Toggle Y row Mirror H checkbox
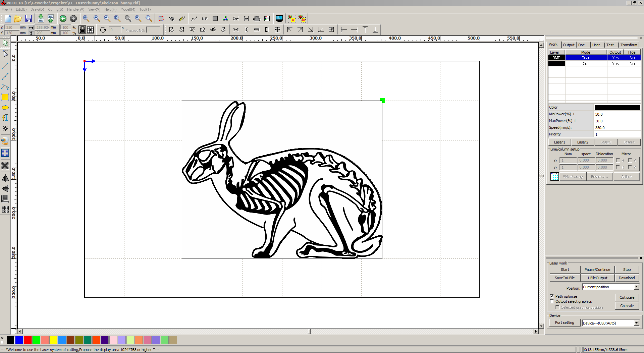Viewport: 644px width, 353px height. click(x=618, y=167)
